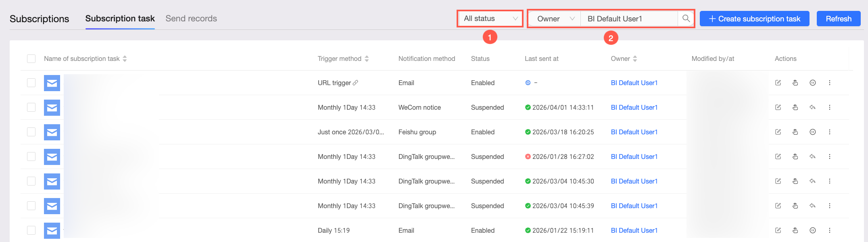Manually send the WeCom notice task

tap(795, 107)
